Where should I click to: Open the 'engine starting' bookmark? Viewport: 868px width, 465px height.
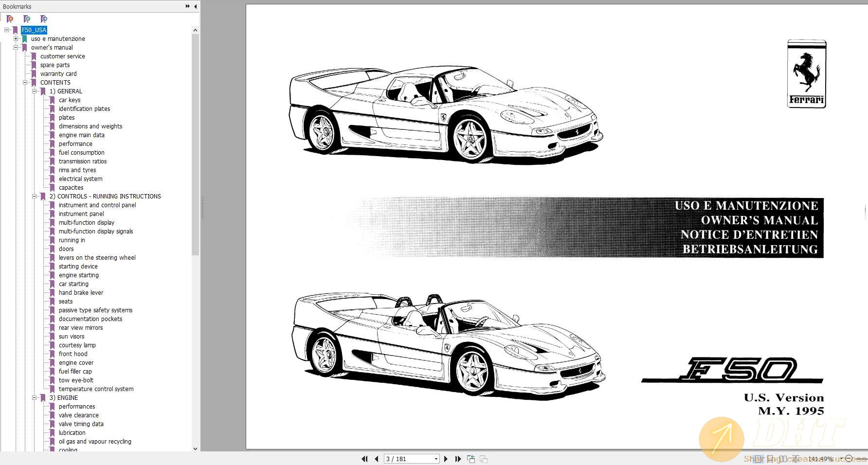[78, 275]
